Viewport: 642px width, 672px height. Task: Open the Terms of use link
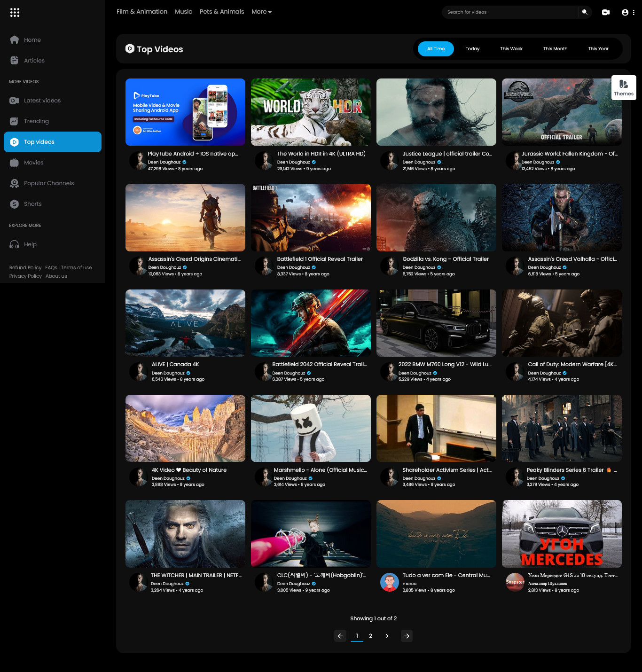[x=76, y=268]
